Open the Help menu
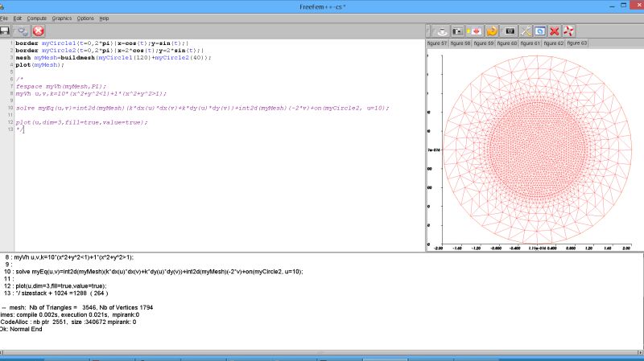 [104, 18]
